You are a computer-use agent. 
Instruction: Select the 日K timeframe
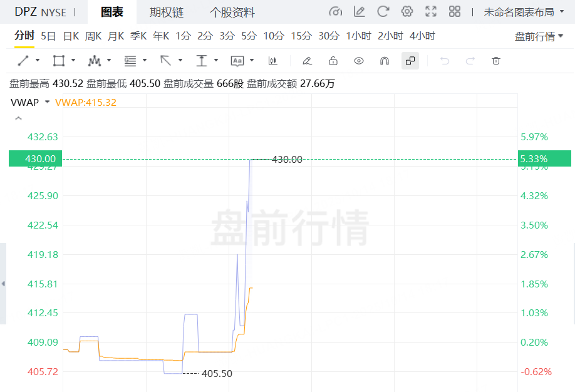(x=71, y=36)
